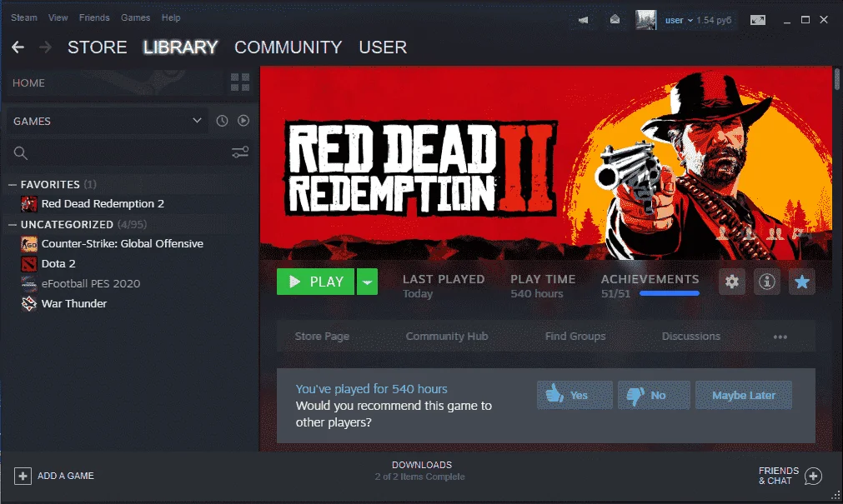
Task: Recommend the game with Yes thumbs up
Action: point(575,395)
